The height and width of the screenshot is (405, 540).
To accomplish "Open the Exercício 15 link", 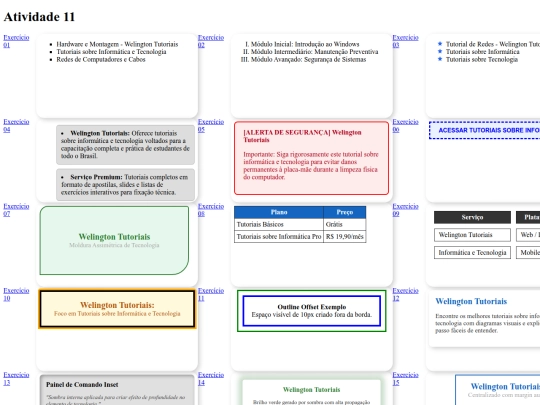I will (405, 378).
